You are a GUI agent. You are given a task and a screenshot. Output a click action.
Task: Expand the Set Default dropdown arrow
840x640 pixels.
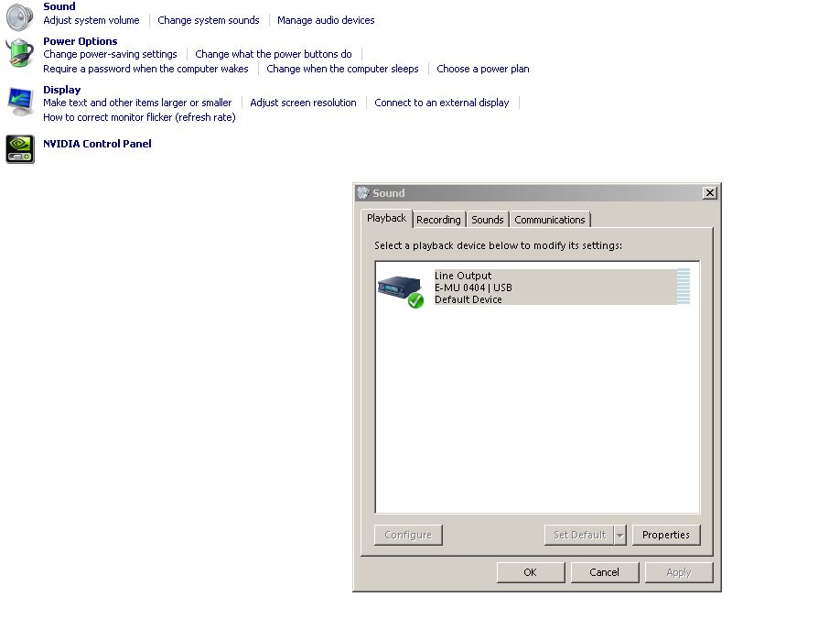619,536
